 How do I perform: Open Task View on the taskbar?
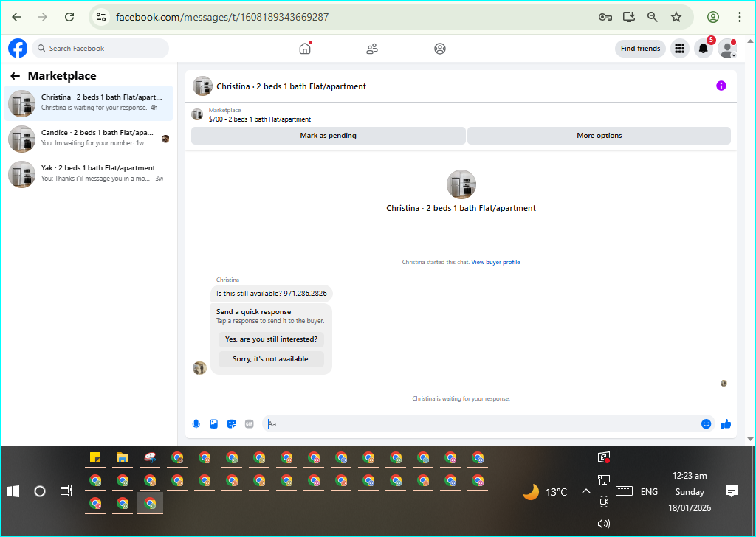pos(66,492)
